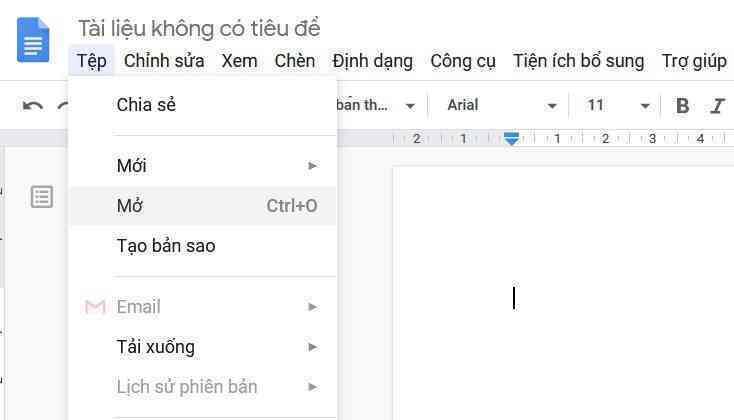The width and height of the screenshot is (734, 420).
Task: Expand the Mới submenu
Action: (202, 166)
